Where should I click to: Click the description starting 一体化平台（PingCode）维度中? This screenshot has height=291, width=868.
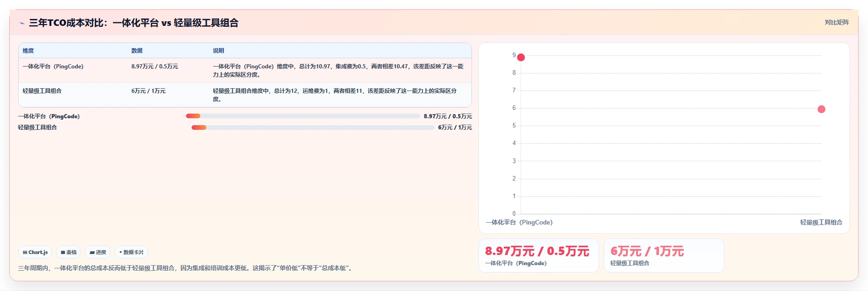[338, 71]
